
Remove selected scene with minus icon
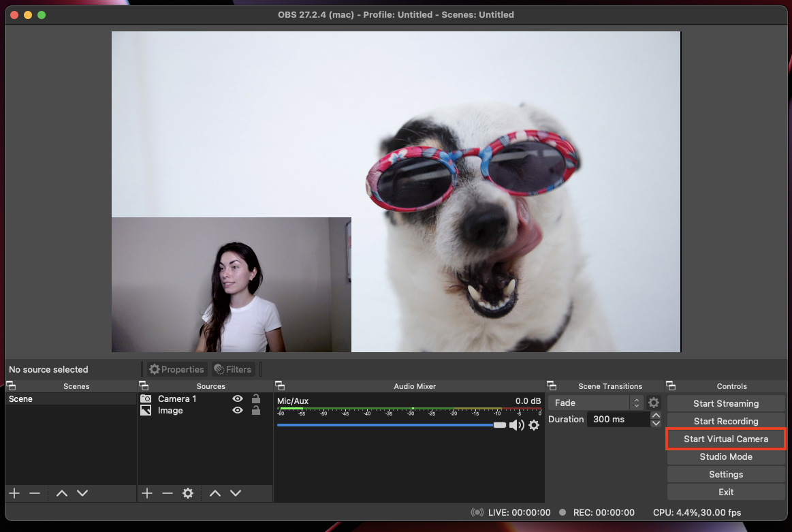(x=35, y=493)
